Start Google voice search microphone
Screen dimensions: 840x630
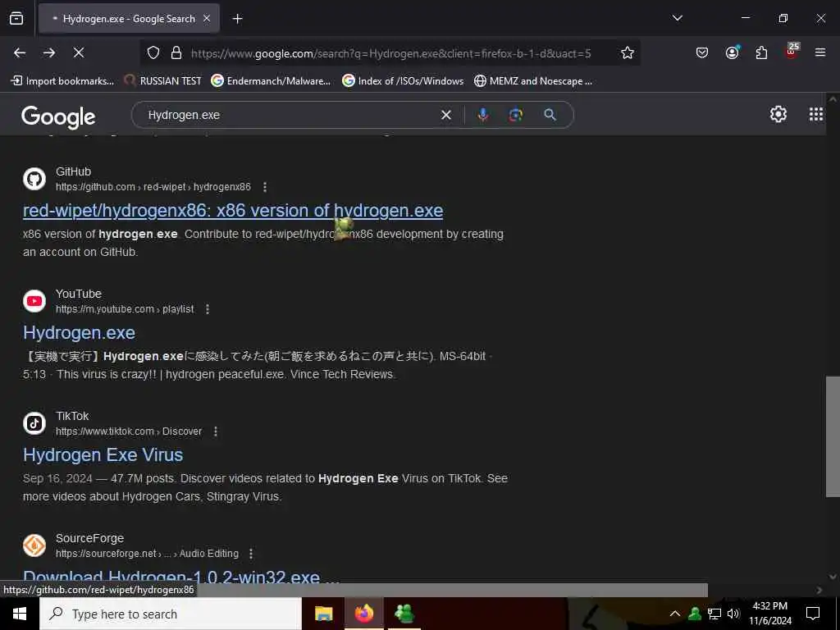click(482, 115)
